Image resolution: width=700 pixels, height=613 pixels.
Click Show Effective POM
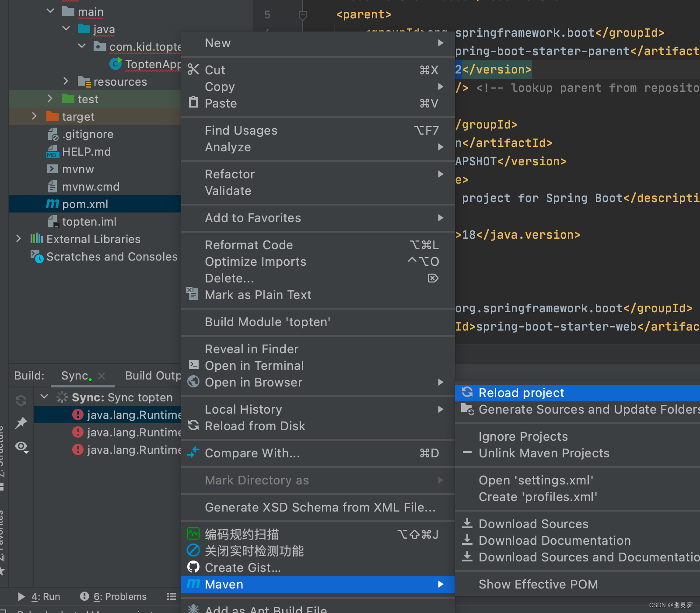[x=538, y=584]
